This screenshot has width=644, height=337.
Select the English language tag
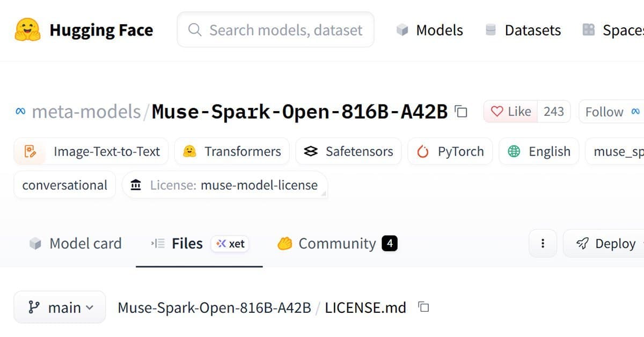(x=539, y=151)
